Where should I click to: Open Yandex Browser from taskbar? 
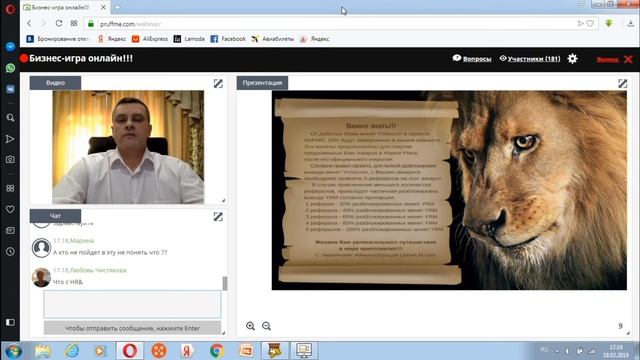187,351
